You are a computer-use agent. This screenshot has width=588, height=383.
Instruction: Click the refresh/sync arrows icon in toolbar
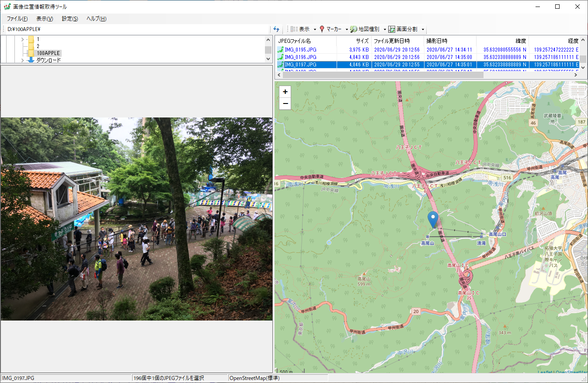click(276, 29)
